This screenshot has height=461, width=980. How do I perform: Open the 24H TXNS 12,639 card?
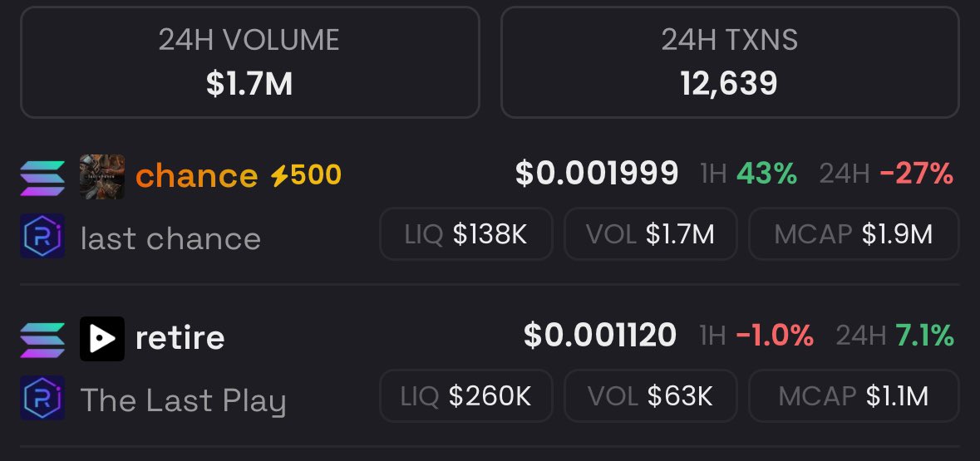tap(729, 62)
